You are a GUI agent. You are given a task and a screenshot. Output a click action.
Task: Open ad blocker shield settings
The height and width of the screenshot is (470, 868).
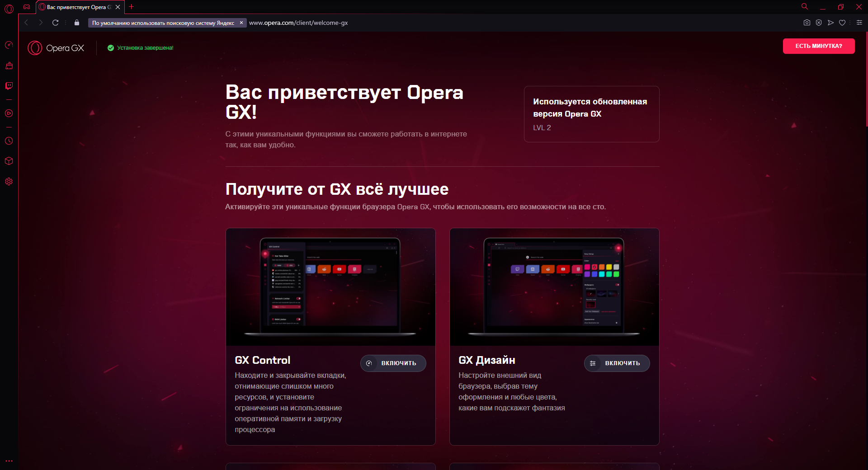coord(819,23)
